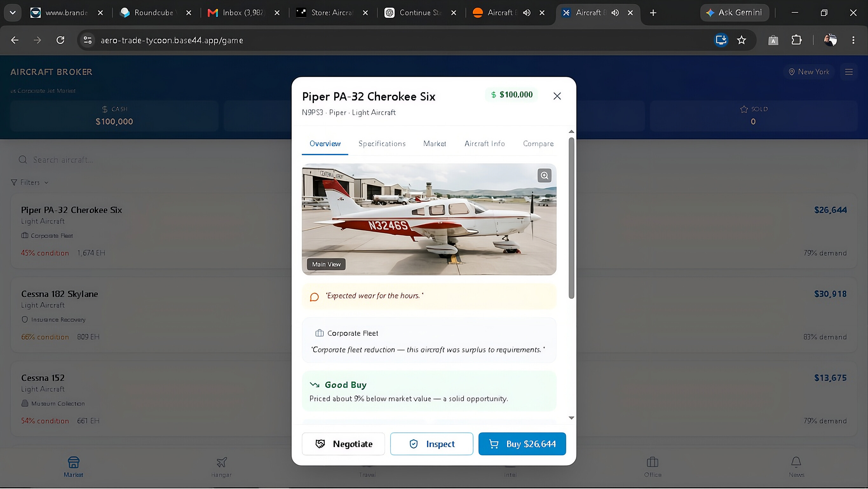Click the dialog scrollbar up arrow
Screen dimensions: 868x489
pos(571,132)
